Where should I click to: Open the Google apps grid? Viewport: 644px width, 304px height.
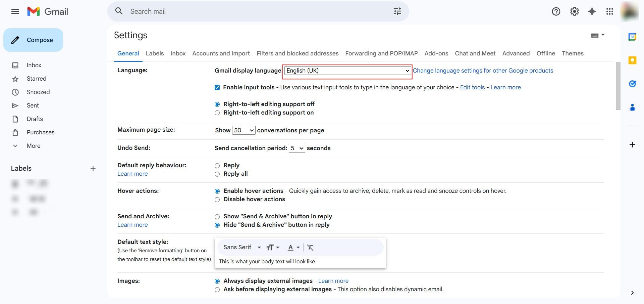(x=610, y=11)
